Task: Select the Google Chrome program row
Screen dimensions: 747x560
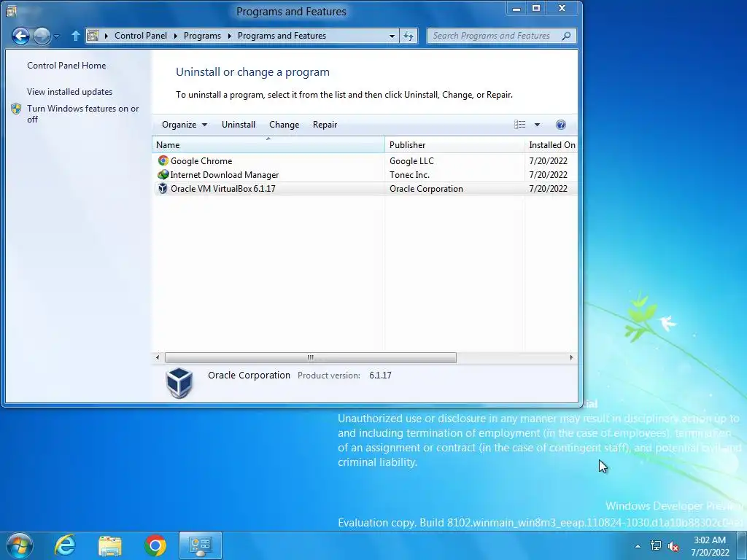Action: click(365, 161)
